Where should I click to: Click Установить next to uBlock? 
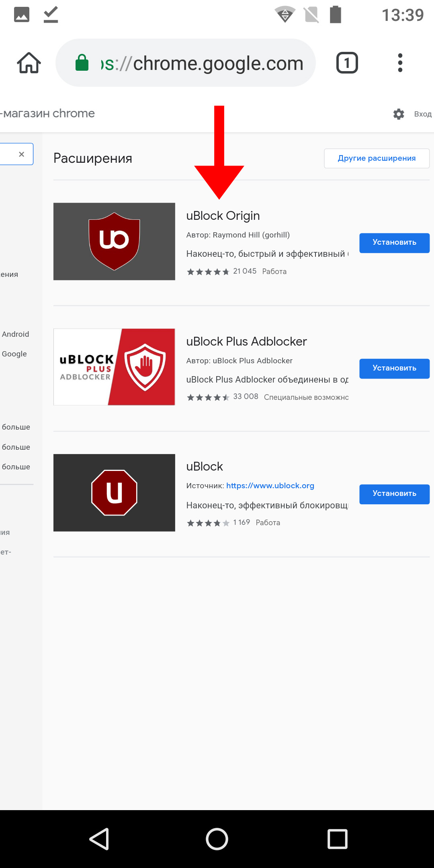[x=394, y=494]
